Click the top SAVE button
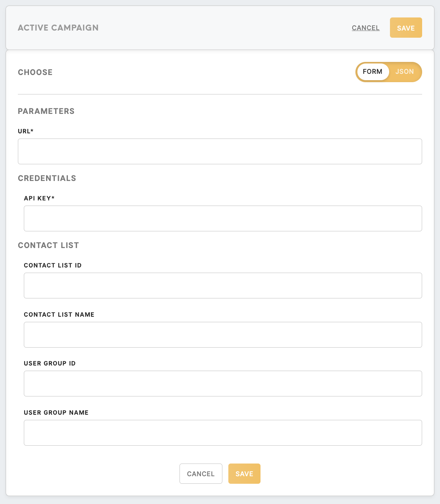Viewport: 440px width, 504px height. 405,28
